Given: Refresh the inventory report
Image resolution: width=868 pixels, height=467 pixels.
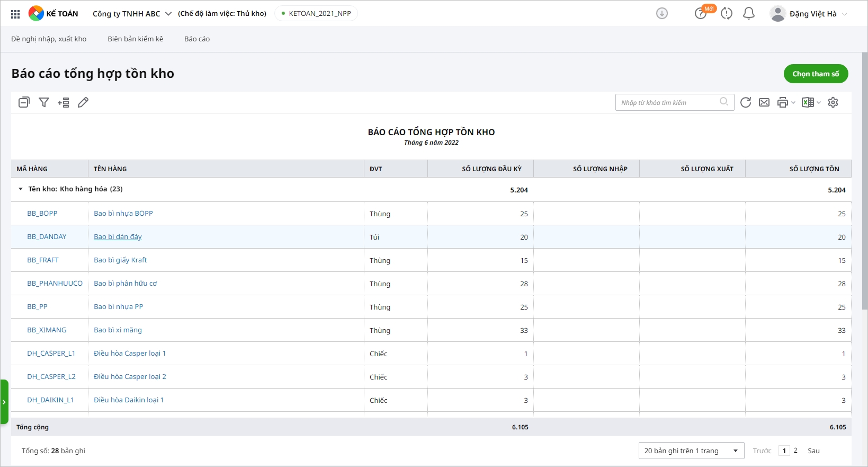Looking at the screenshot, I should [x=746, y=102].
